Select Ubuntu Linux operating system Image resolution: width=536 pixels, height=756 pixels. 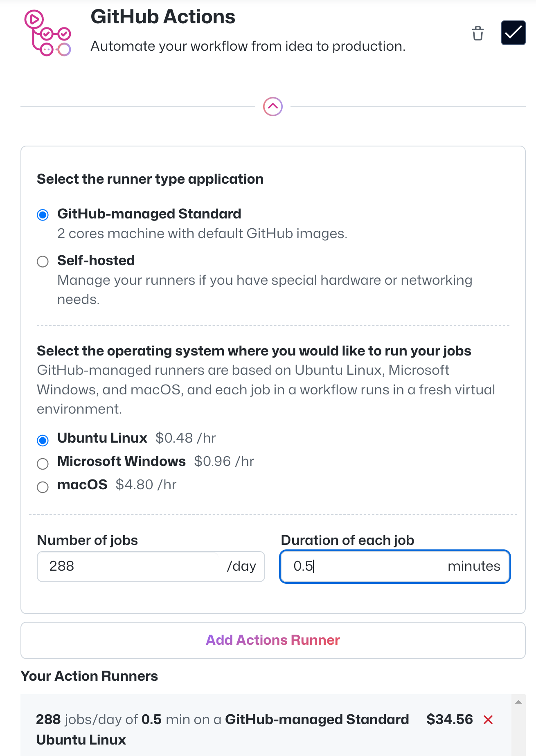point(43,440)
